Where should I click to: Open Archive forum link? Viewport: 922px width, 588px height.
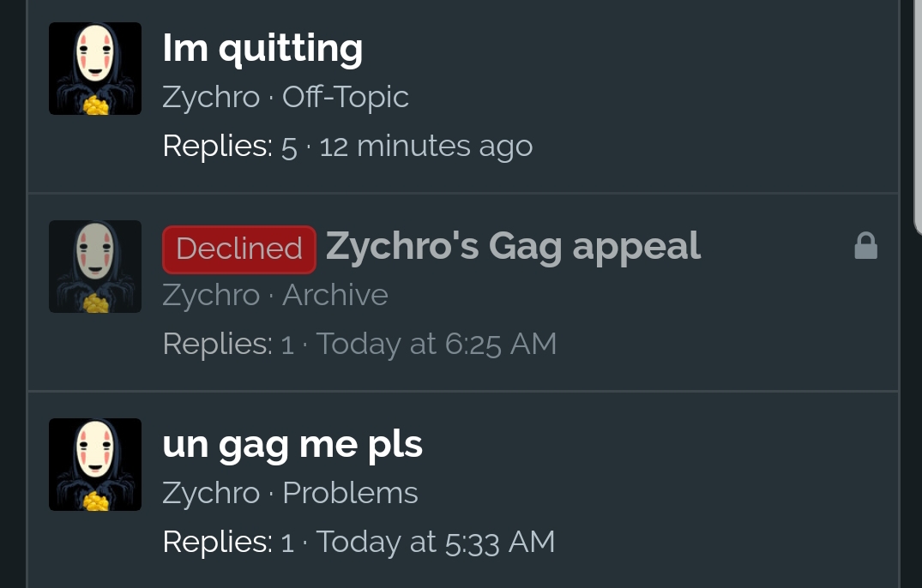pos(335,295)
